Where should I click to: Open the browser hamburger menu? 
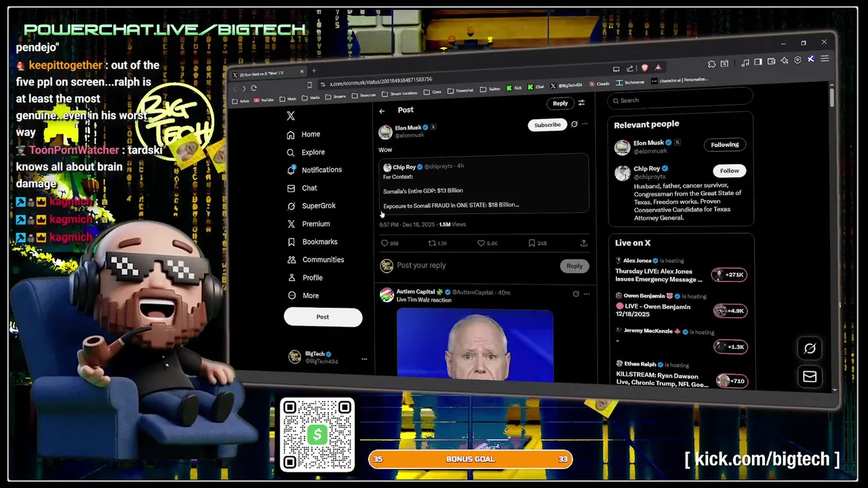(825, 60)
